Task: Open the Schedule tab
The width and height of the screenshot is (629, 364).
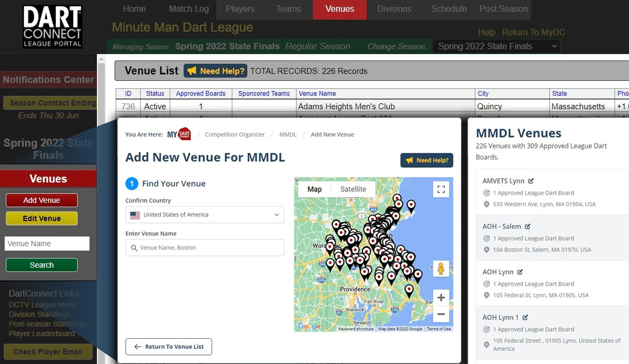Action: [449, 9]
